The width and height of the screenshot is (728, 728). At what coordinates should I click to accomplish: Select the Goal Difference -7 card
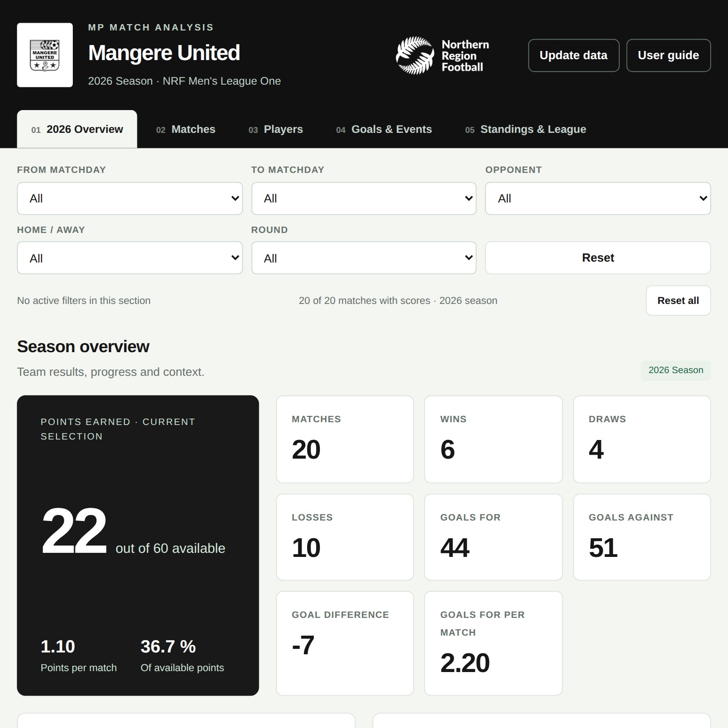tap(345, 643)
